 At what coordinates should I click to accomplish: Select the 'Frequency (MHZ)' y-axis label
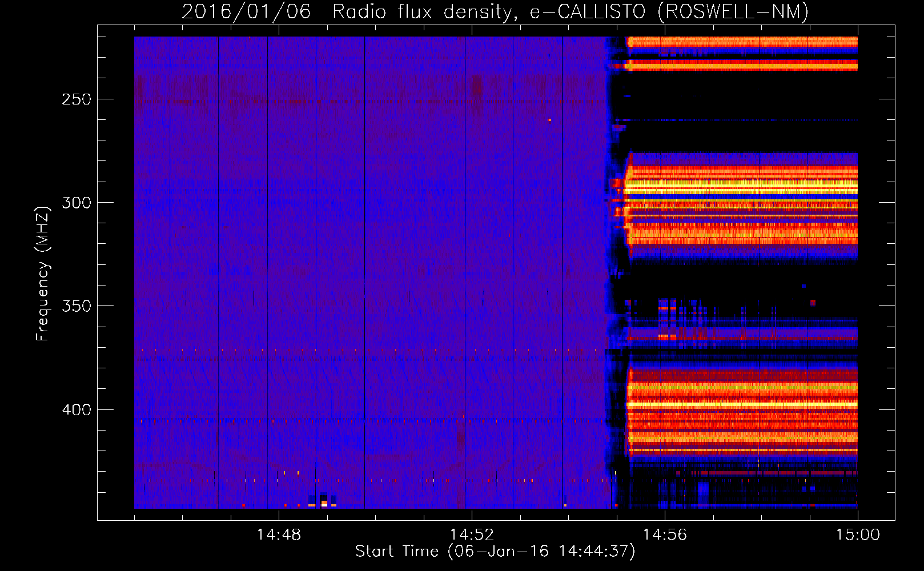point(43,274)
